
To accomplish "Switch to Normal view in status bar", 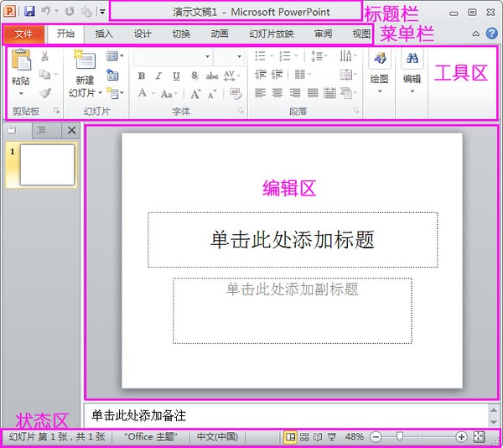I will (x=290, y=437).
